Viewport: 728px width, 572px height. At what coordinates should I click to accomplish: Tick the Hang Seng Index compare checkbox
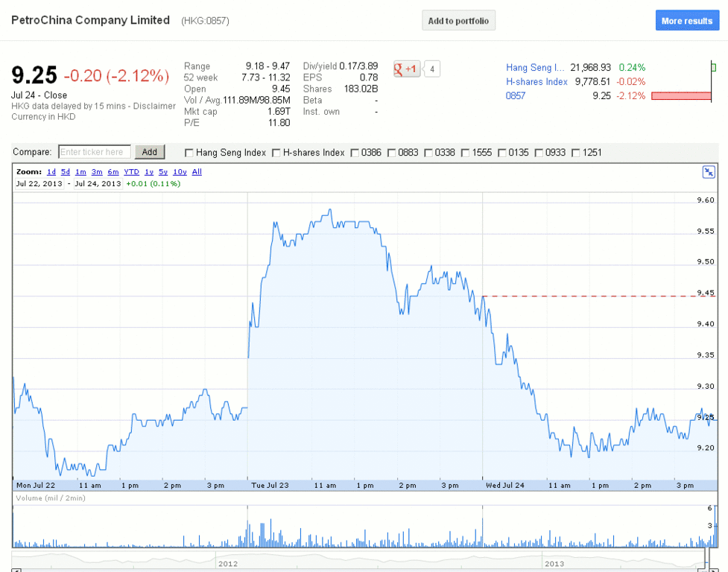pyautogui.click(x=189, y=153)
